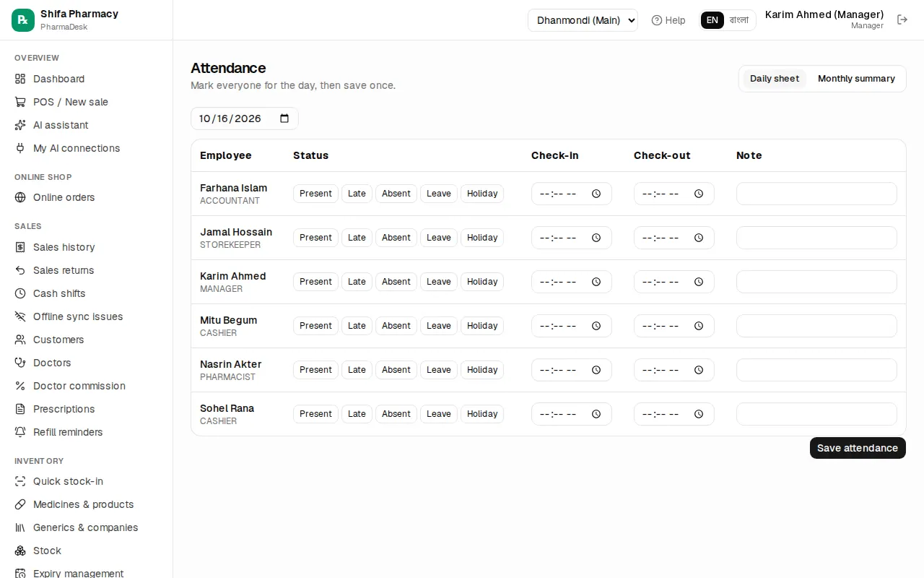Click Refill reminders bell icon

coord(20,432)
